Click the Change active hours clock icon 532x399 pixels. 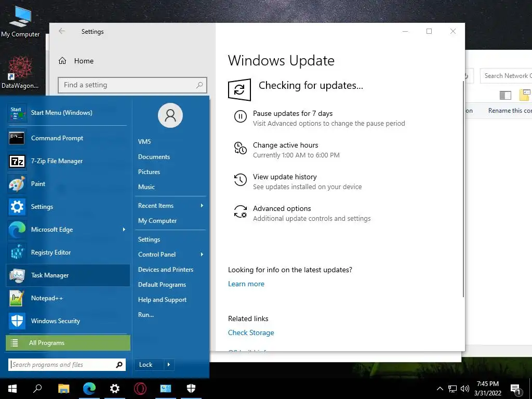pyautogui.click(x=240, y=148)
